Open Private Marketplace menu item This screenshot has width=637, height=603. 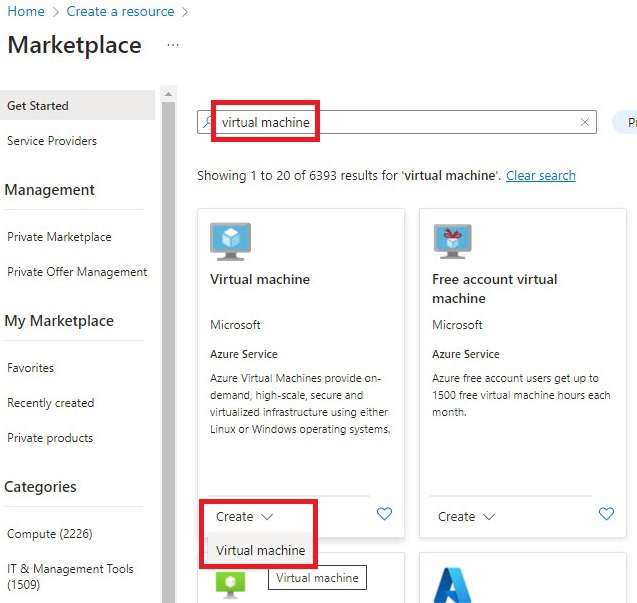click(59, 237)
